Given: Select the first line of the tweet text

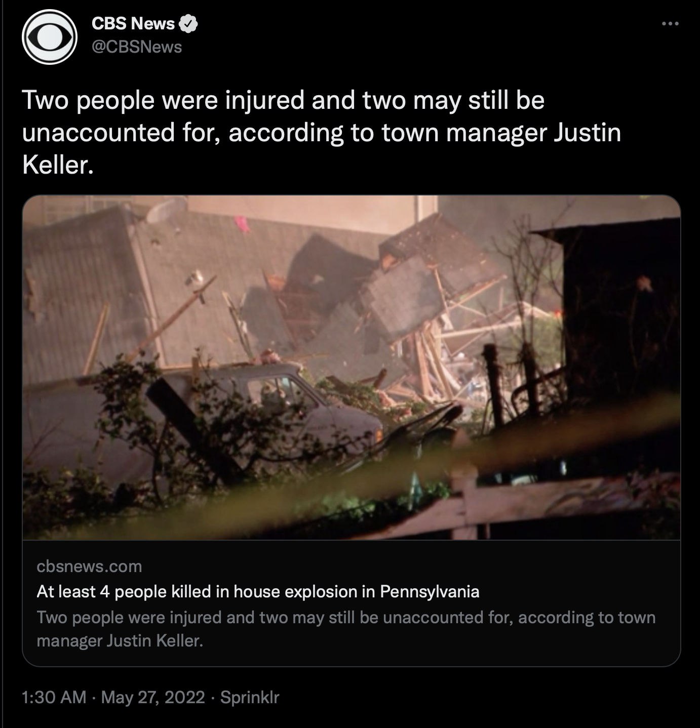Looking at the screenshot, I should pyautogui.click(x=284, y=100).
